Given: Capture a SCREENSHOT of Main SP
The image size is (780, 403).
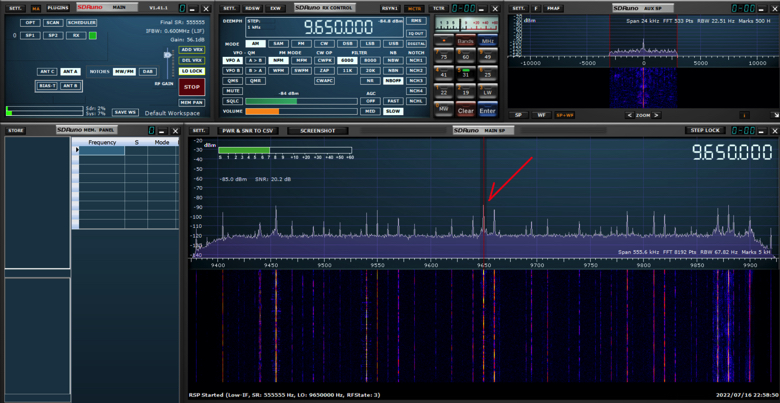Looking at the screenshot, I should (316, 131).
